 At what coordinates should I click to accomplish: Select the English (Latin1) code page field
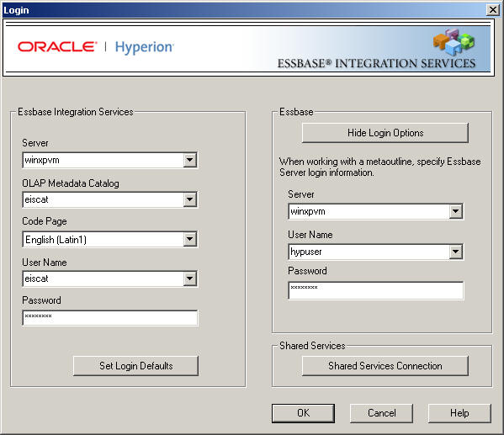pyautogui.click(x=103, y=239)
